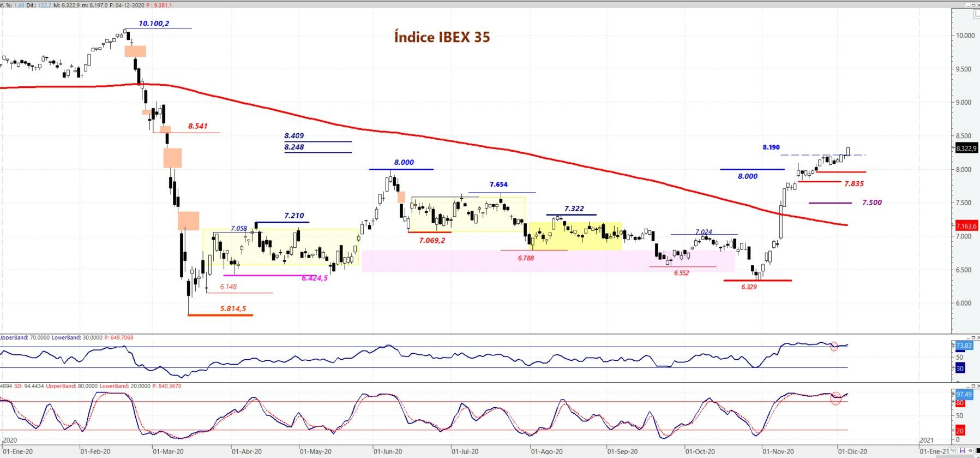Click the stochastic current value label 97,49
This screenshot has height=458, width=980.
pyautogui.click(x=964, y=394)
